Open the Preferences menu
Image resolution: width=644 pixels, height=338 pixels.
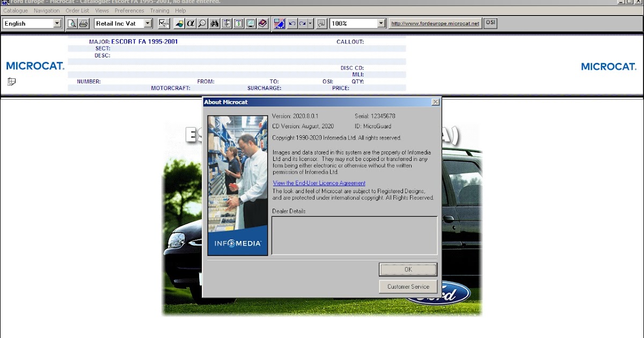pyautogui.click(x=129, y=10)
